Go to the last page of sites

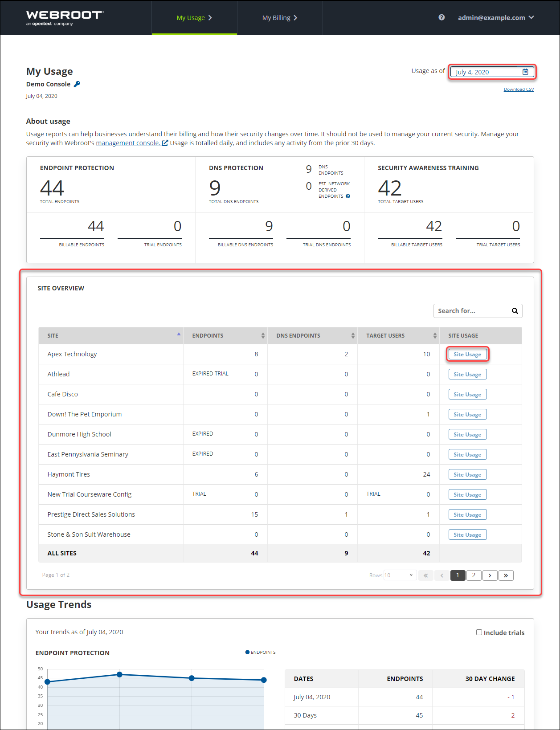point(506,575)
